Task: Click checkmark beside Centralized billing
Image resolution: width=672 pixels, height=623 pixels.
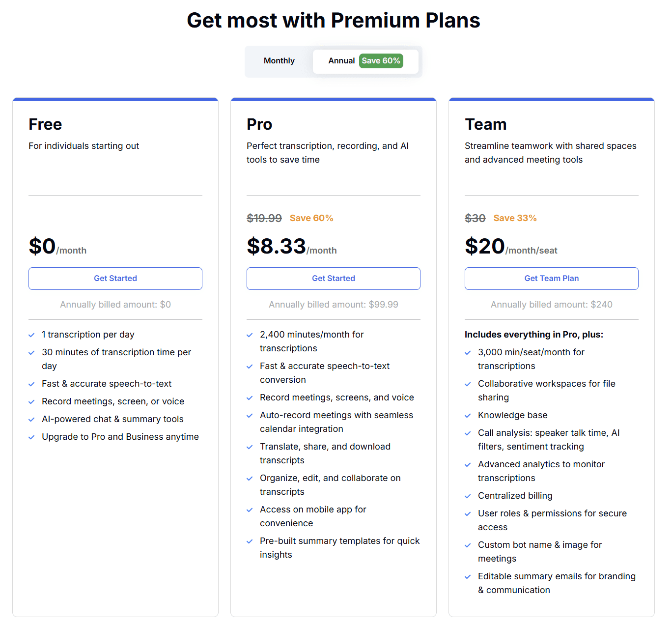Action: click(x=468, y=496)
